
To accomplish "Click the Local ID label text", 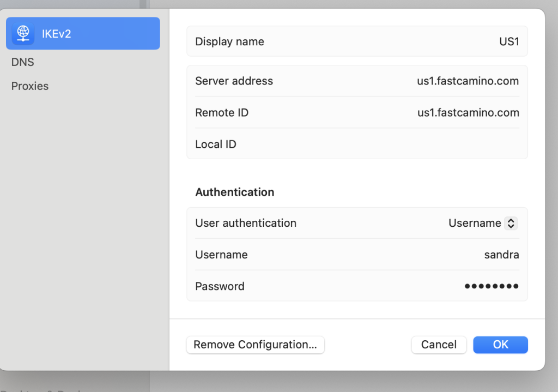I will (x=216, y=144).
